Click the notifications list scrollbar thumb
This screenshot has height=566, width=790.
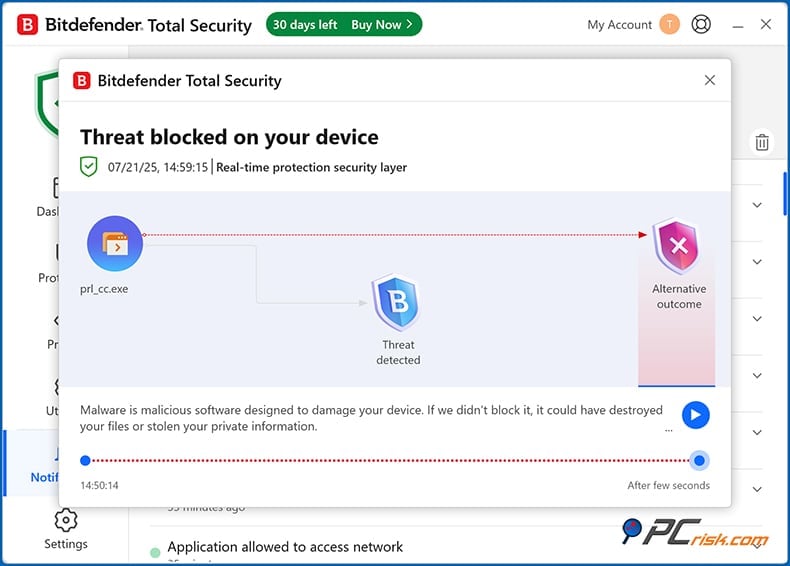coord(785,194)
